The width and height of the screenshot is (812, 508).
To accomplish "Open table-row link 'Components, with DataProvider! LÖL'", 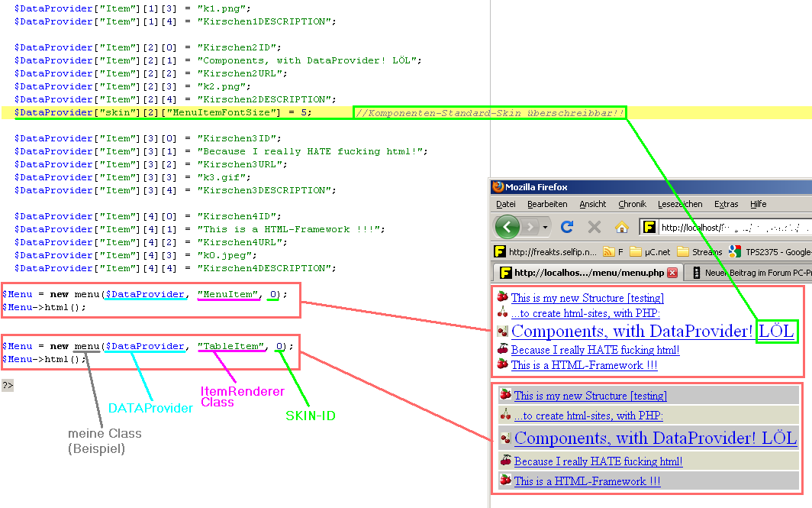I will click(x=656, y=438).
